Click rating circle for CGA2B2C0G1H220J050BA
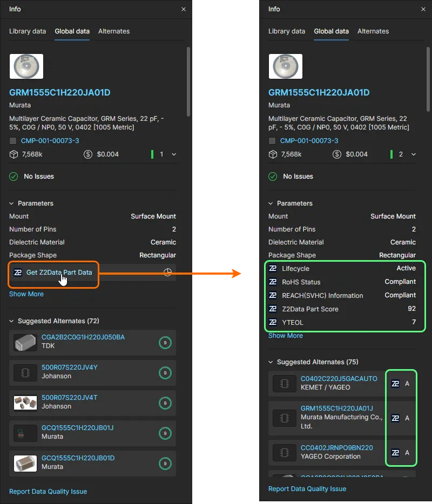The width and height of the screenshot is (432, 504). [x=165, y=343]
